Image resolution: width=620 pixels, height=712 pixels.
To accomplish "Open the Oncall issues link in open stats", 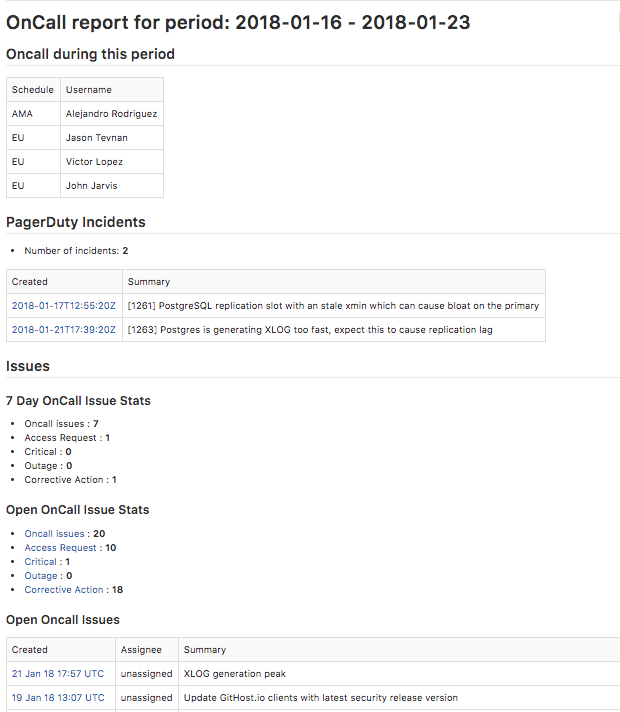I will pos(55,534).
